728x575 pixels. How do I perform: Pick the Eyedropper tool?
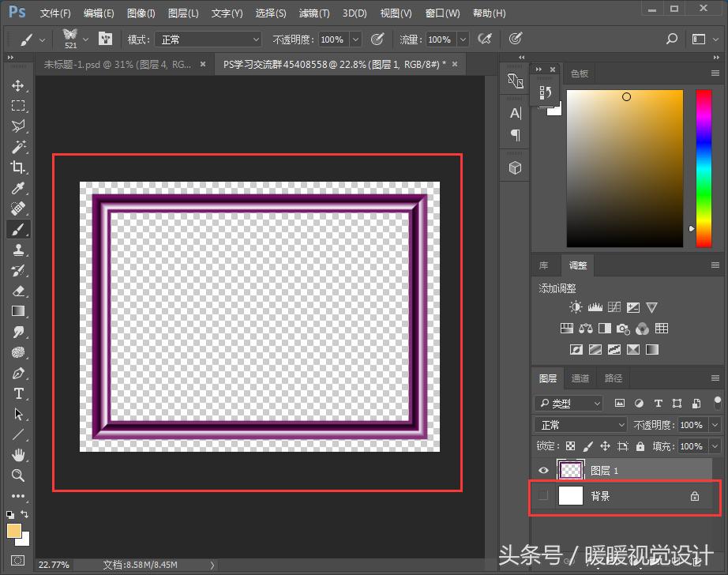click(x=17, y=188)
